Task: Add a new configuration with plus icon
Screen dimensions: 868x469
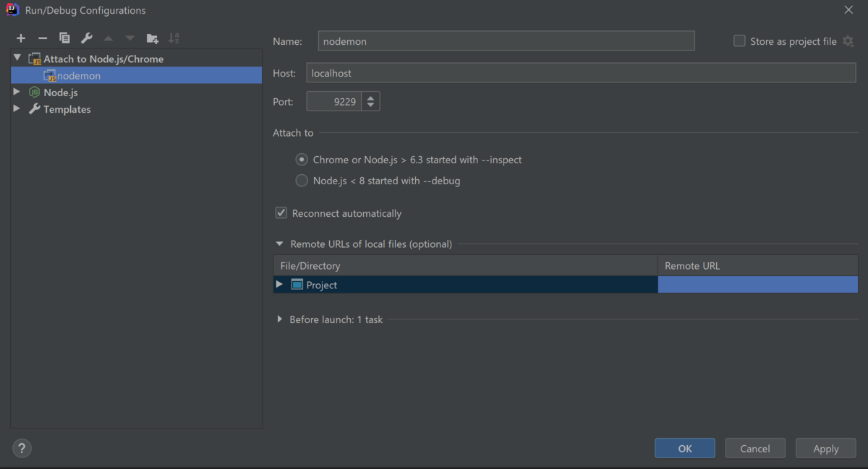Action: pyautogui.click(x=21, y=38)
